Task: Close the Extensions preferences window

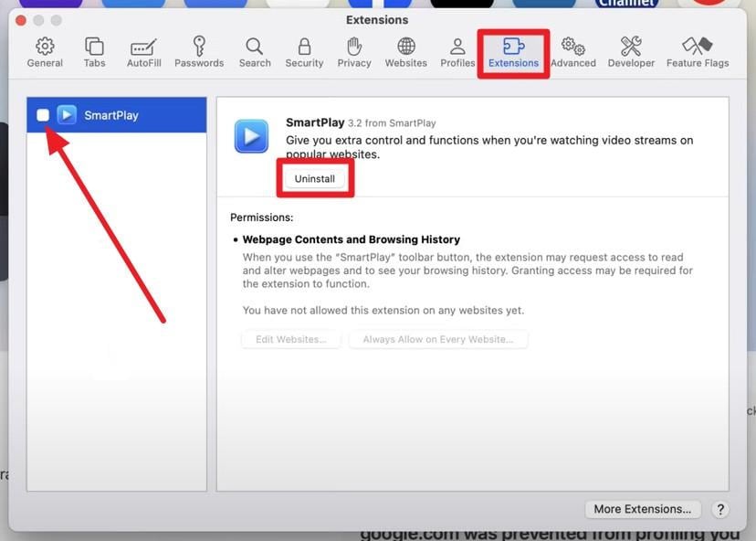Action: tap(21, 20)
